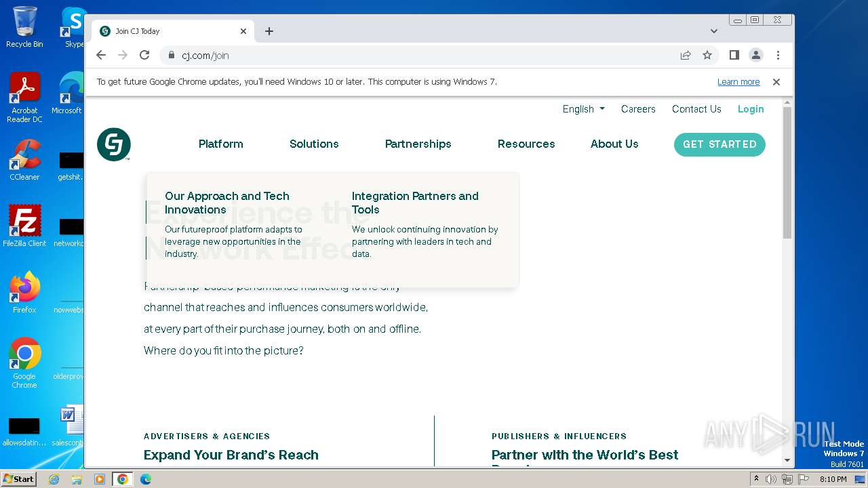This screenshot has width=868, height=488.
Task: Open the Careers link
Action: click(638, 109)
